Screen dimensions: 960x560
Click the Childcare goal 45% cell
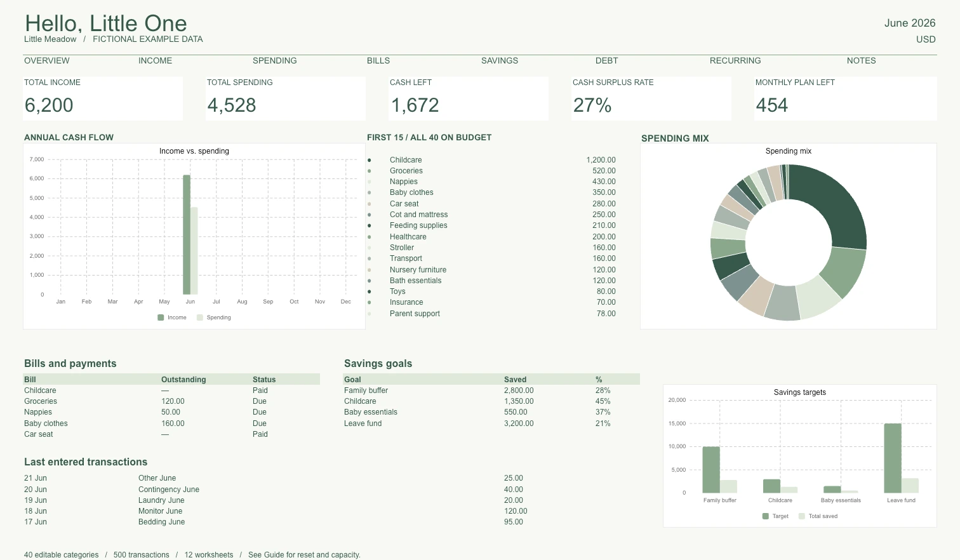tap(603, 401)
